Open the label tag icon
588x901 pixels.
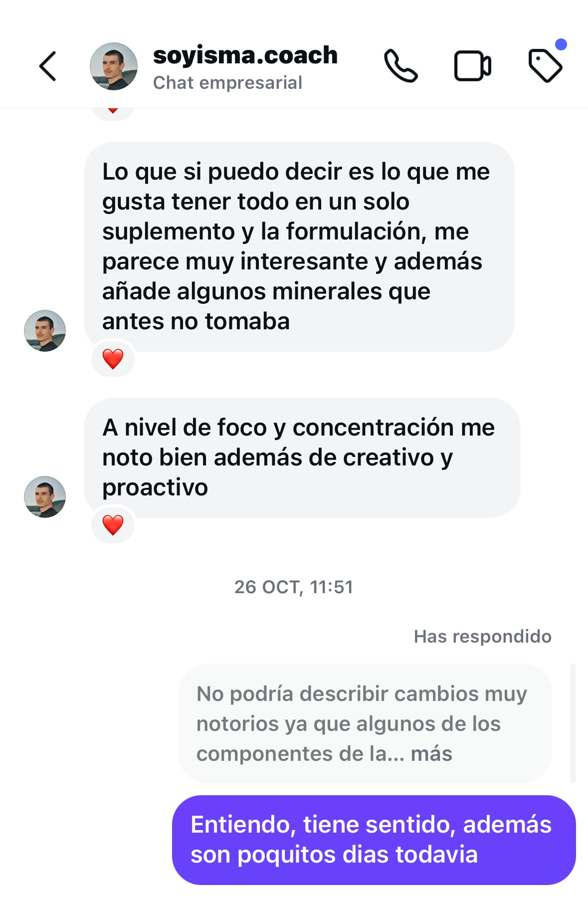[545, 66]
